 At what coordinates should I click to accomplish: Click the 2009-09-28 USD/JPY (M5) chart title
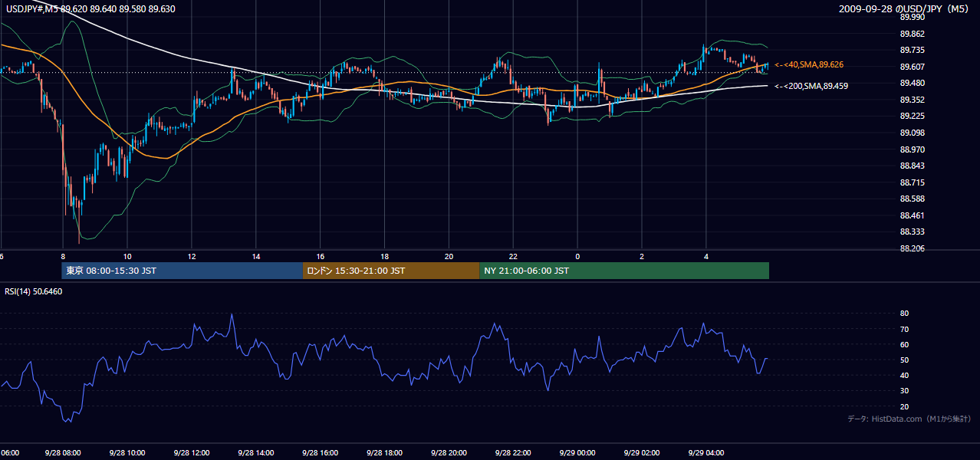(x=905, y=8)
